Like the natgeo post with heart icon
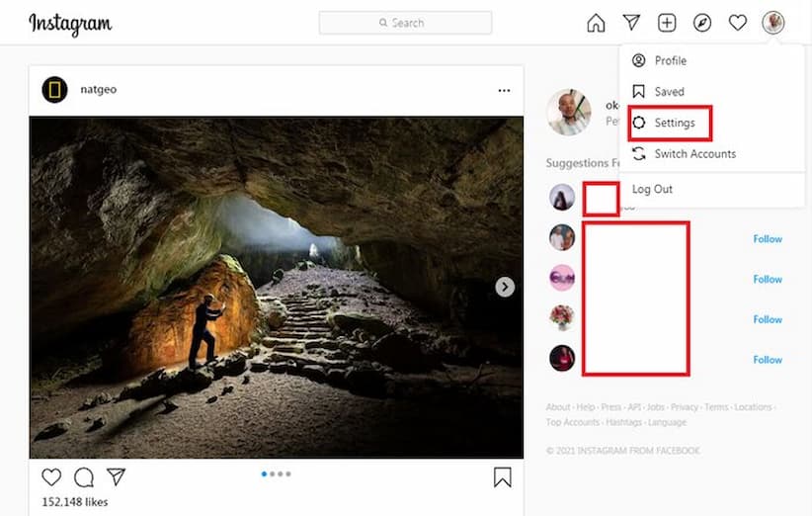 [51, 477]
